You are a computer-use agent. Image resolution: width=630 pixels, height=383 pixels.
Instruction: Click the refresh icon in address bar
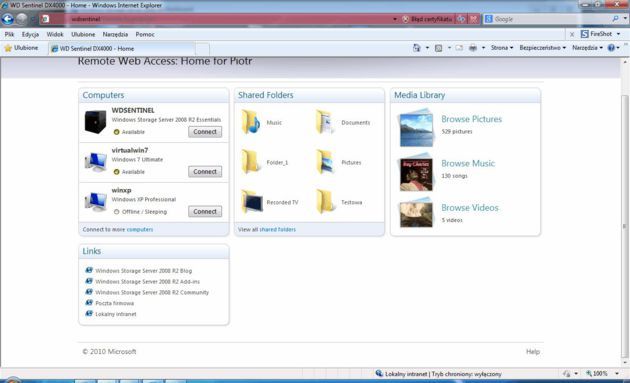tap(462, 19)
